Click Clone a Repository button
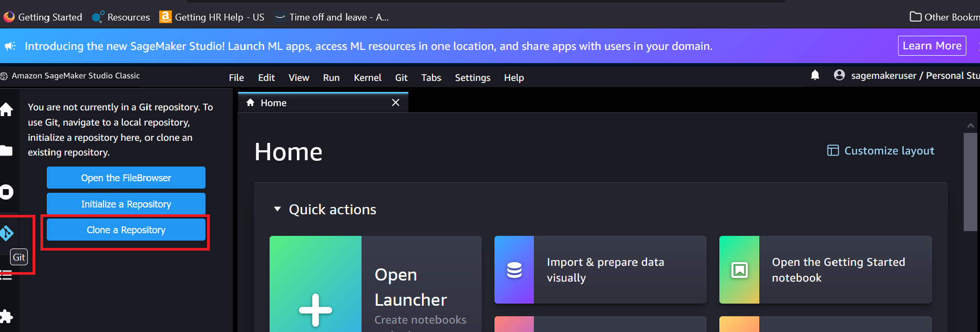This screenshot has height=332, width=980. 126,230
